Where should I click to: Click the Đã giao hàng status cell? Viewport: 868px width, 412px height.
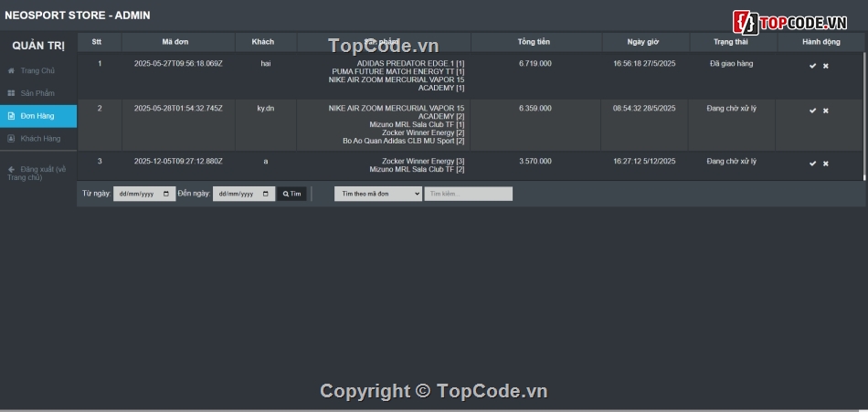pyautogui.click(x=731, y=64)
